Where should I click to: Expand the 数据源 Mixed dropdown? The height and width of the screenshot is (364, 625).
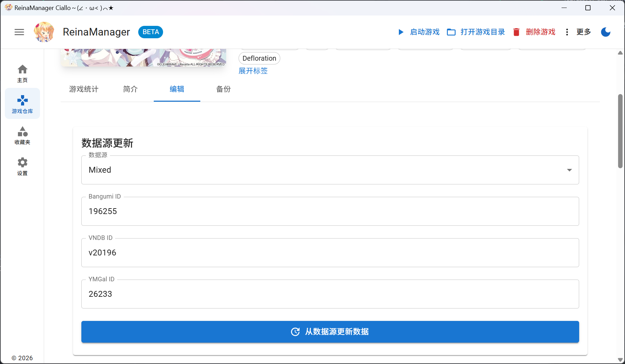tap(330, 170)
